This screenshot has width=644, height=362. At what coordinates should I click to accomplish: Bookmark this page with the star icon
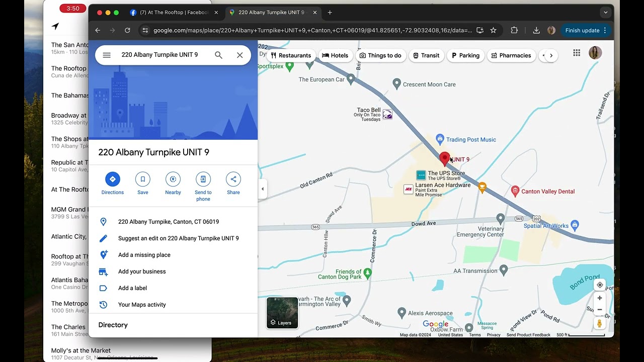click(494, 30)
